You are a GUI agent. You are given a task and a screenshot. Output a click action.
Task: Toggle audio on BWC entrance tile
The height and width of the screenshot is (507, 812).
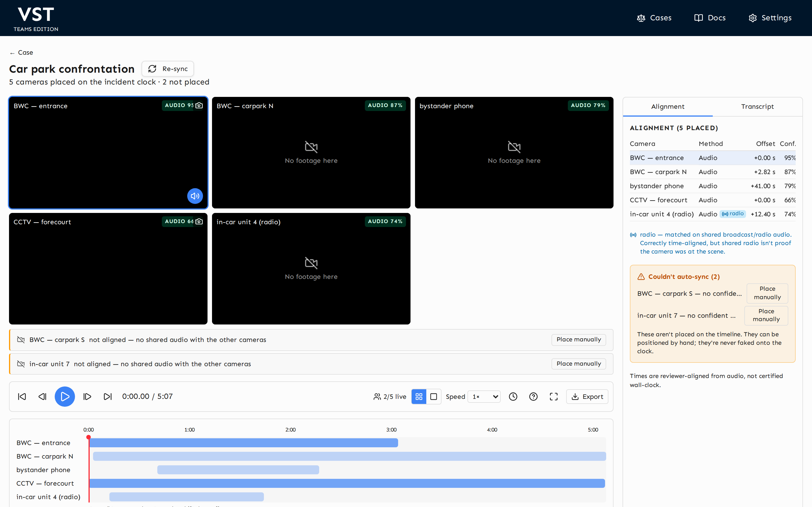pos(195,196)
